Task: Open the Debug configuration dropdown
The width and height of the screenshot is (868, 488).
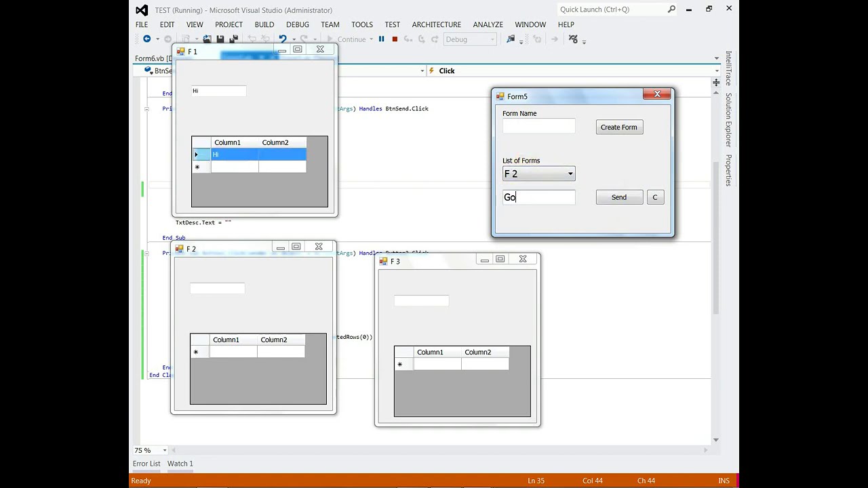Action: (x=470, y=39)
